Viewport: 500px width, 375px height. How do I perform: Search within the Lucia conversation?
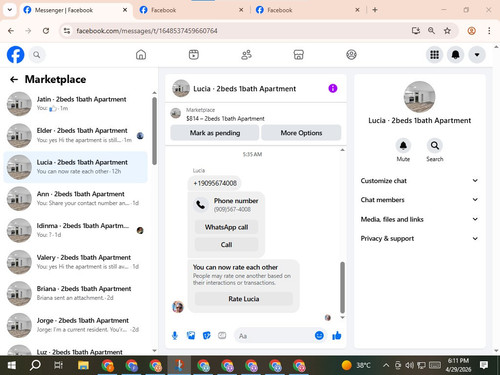(435, 146)
